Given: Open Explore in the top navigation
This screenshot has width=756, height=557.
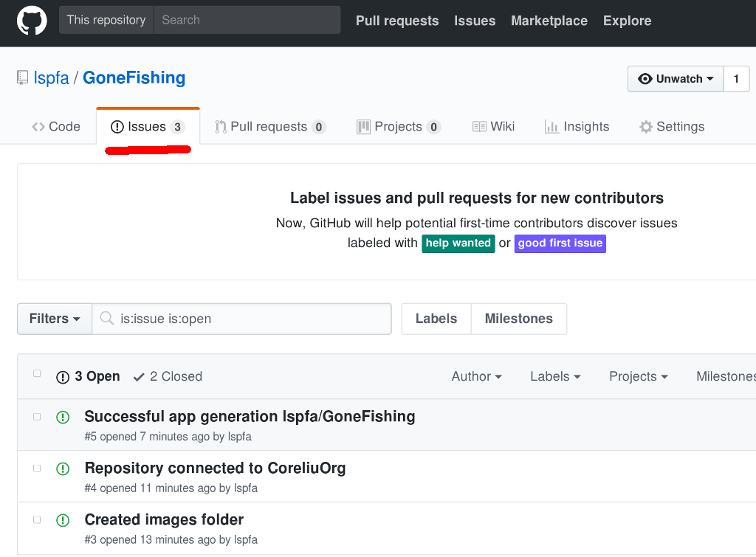Looking at the screenshot, I should pyautogui.click(x=628, y=21).
